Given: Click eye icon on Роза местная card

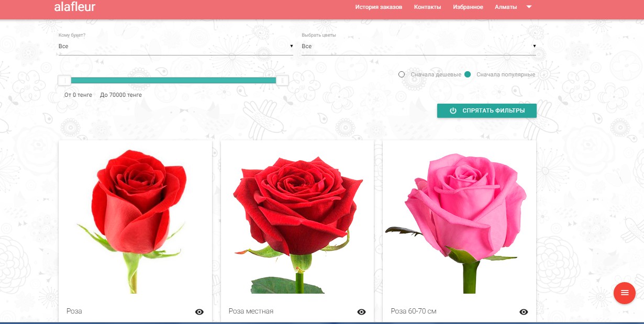Looking at the screenshot, I should pos(361,312).
